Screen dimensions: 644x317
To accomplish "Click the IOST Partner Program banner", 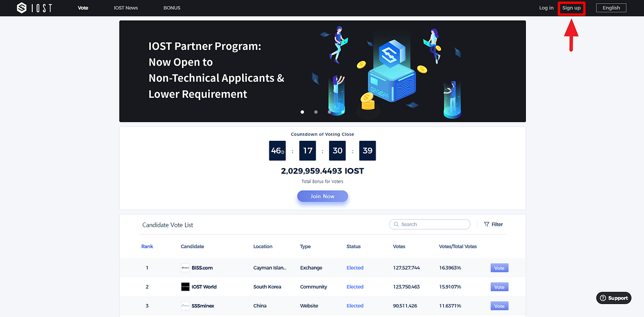I will tap(323, 71).
